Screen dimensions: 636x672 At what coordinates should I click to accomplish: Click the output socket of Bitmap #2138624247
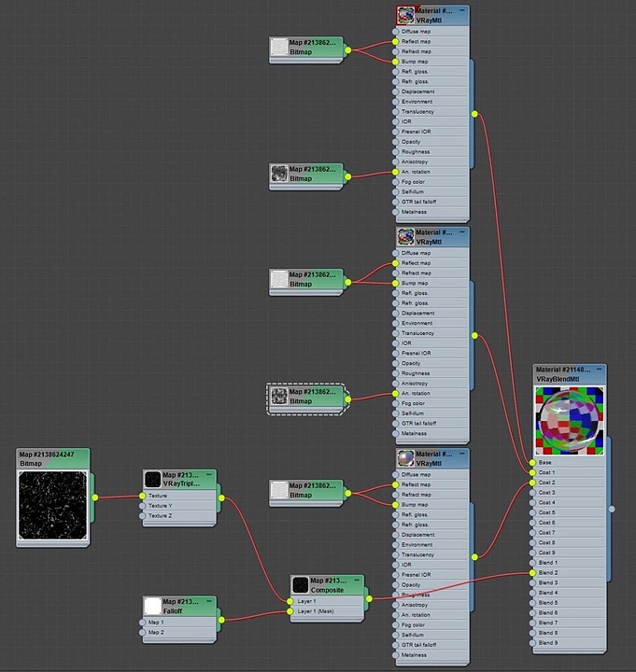pyautogui.click(x=94, y=497)
